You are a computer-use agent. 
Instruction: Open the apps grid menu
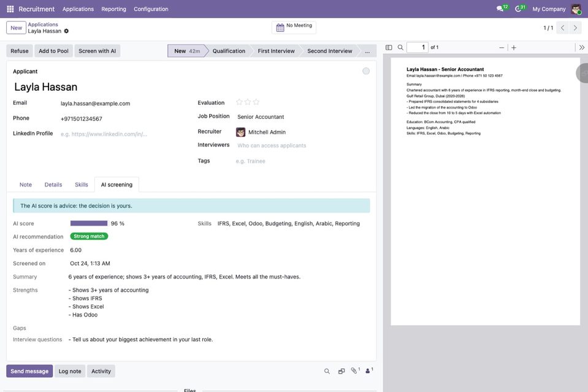pyautogui.click(x=10, y=9)
